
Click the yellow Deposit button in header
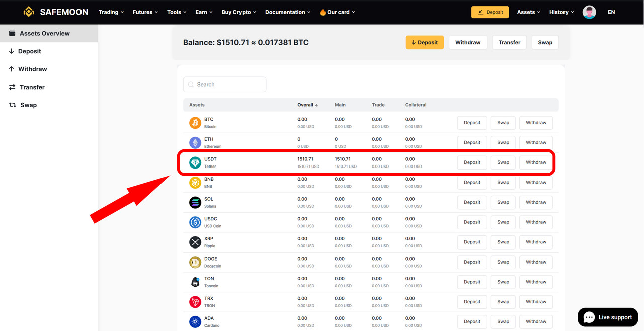pyautogui.click(x=490, y=12)
